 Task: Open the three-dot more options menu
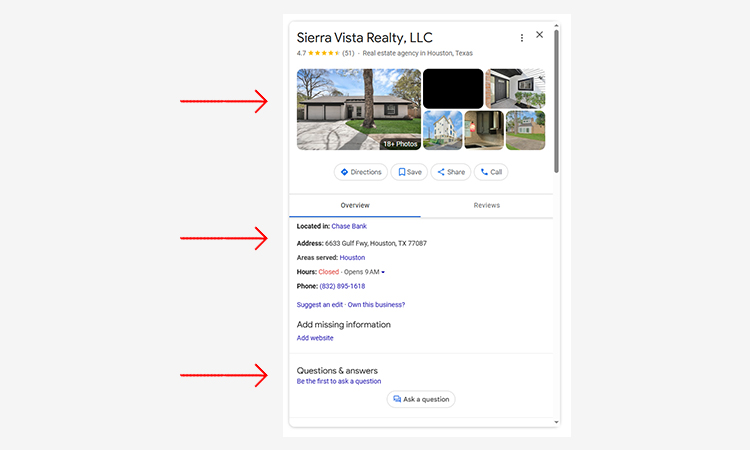click(521, 38)
